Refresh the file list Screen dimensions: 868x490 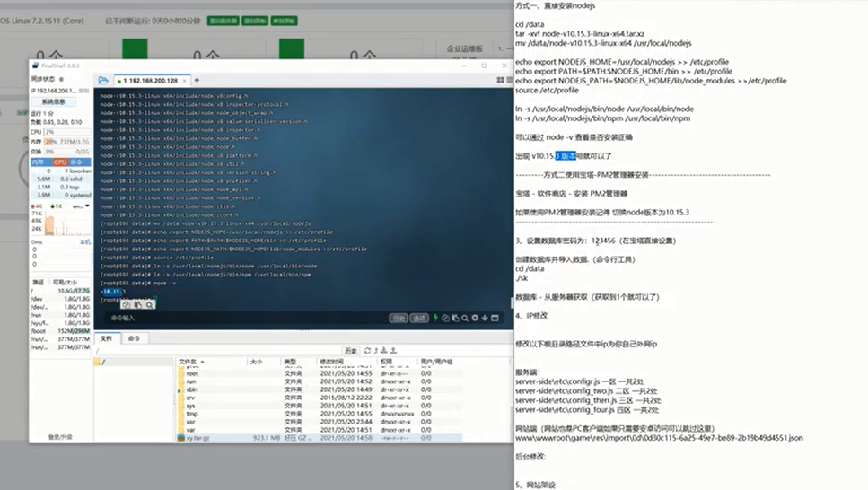click(367, 351)
